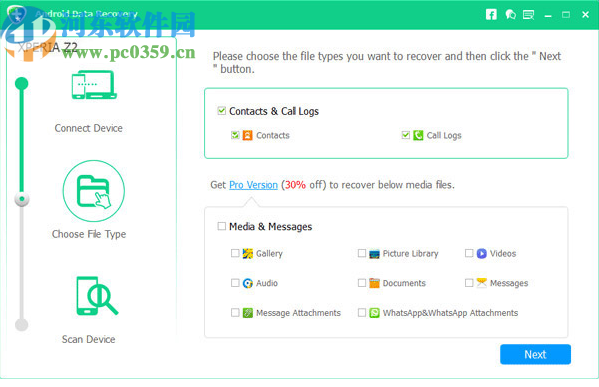Click the Connect Device step label

click(x=89, y=128)
